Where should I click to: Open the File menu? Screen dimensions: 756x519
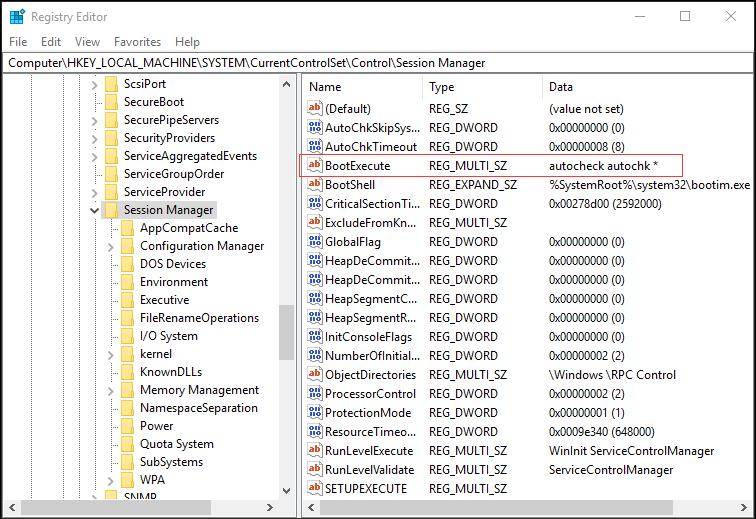pos(18,42)
